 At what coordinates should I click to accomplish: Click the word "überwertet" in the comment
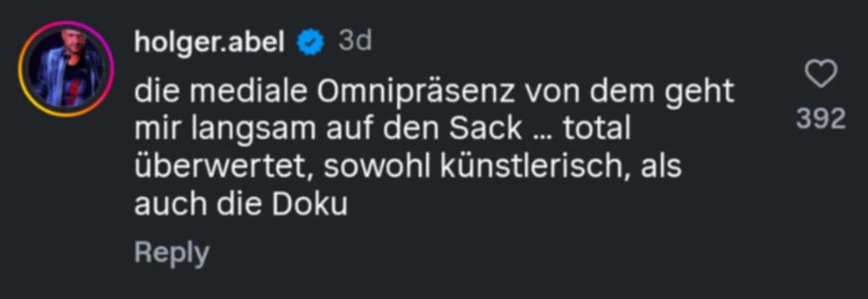point(224,167)
